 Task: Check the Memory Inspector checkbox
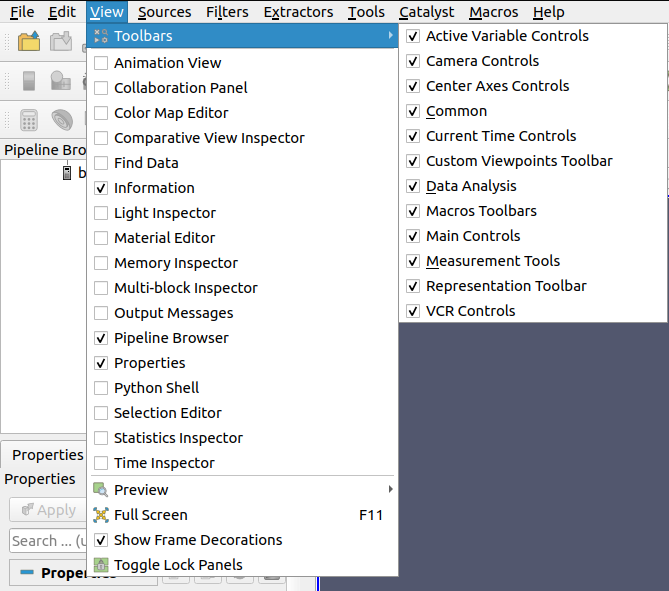click(101, 263)
